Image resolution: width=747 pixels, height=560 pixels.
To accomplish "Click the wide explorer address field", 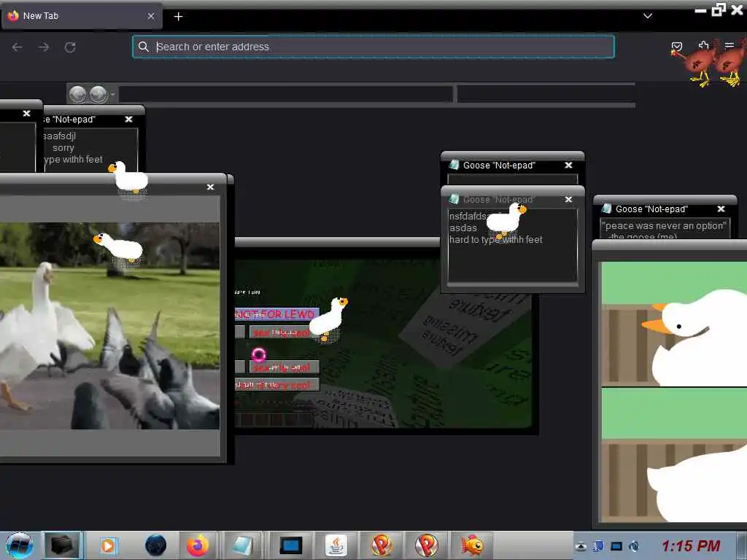I will (x=285, y=94).
